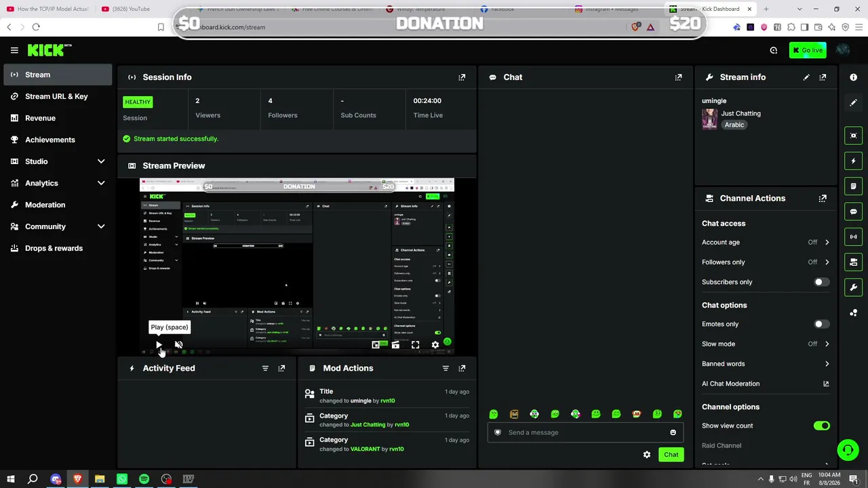Open Account age setting chevron
Screen dimensions: 868x488
pyautogui.click(x=827, y=242)
